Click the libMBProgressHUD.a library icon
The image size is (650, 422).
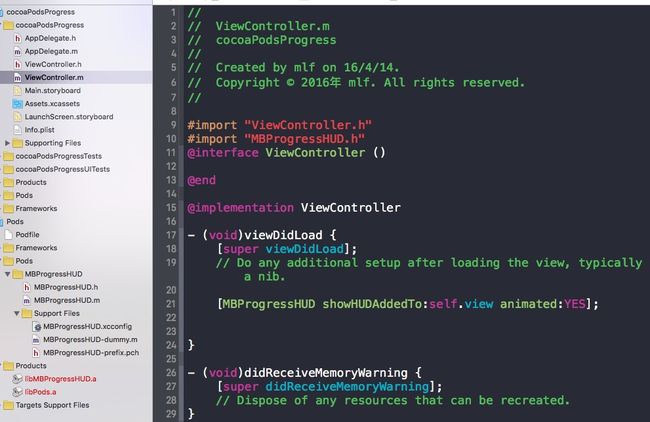[x=17, y=379]
